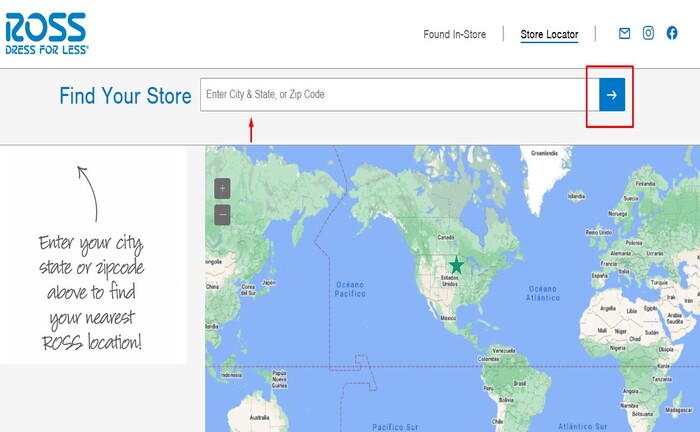Zoom out the map with minus button
This screenshot has width=700, height=432.
(222, 214)
